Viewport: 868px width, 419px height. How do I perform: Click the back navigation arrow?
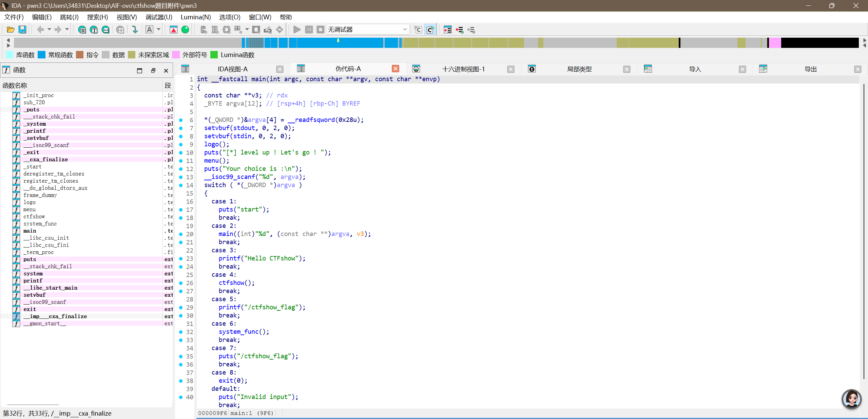click(40, 30)
